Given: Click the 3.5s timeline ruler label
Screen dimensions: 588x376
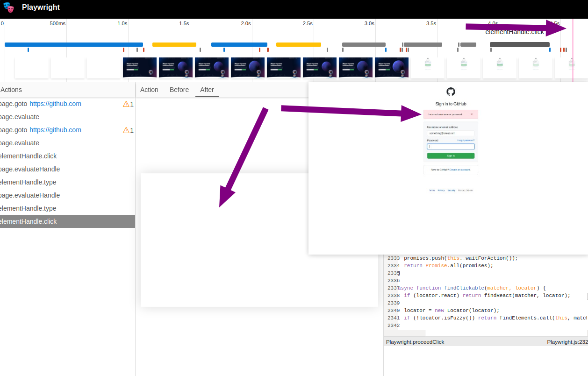Looking at the screenshot, I should click(x=431, y=23).
